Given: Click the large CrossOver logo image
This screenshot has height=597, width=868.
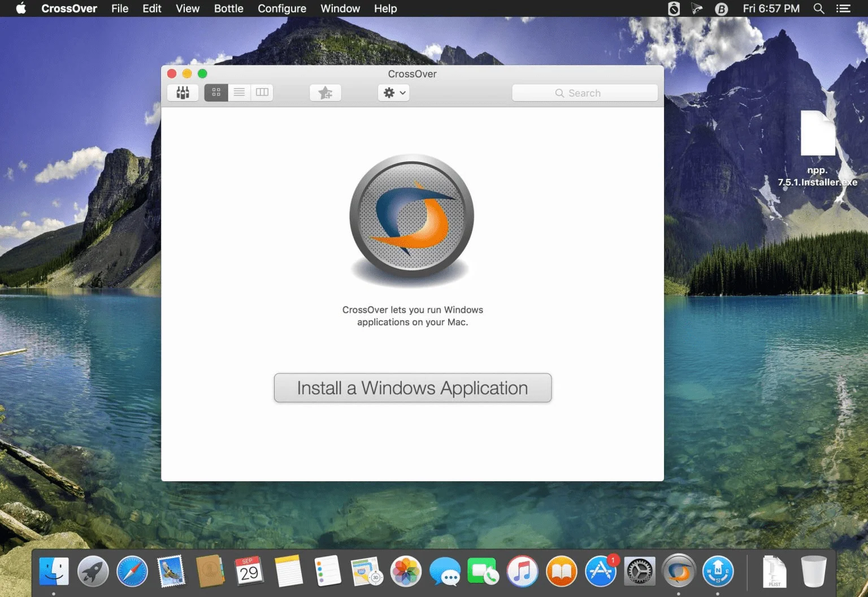Looking at the screenshot, I should point(411,217).
